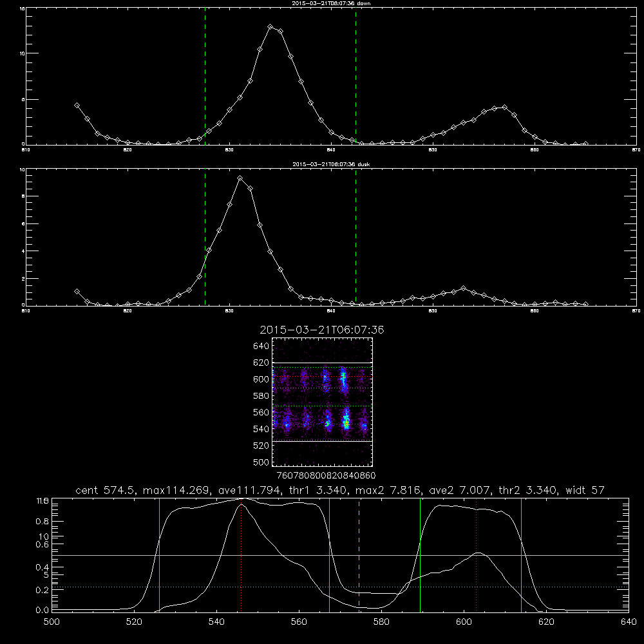The image size is (644, 644).
Task: Click the left red dotted peak line in bottom plot
Action: 241,556
